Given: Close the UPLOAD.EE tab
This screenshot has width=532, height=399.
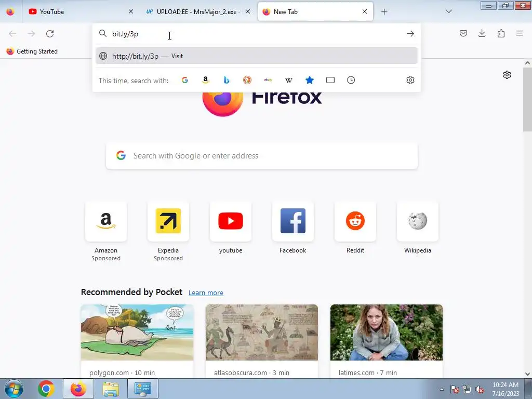Looking at the screenshot, I should click(x=248, y=11).
